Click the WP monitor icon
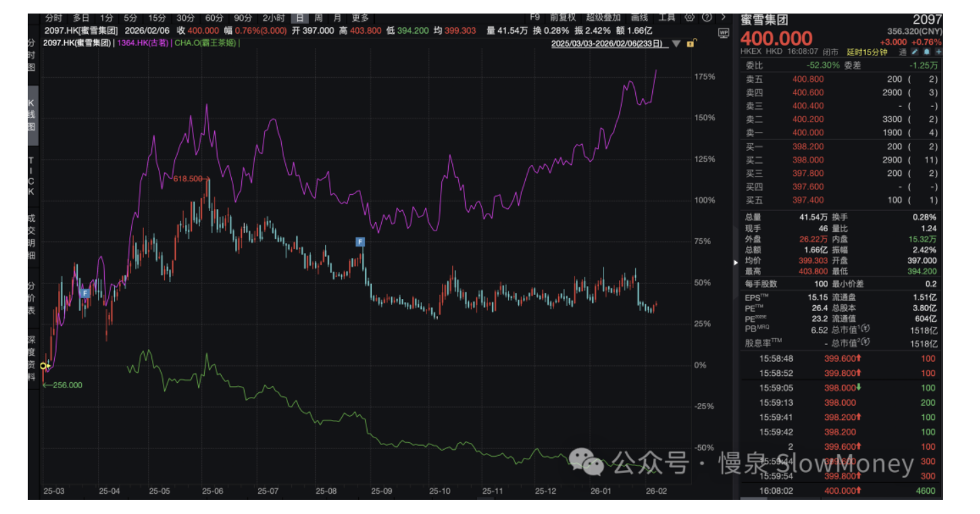The image size is (980, 514). click(724, 32)
